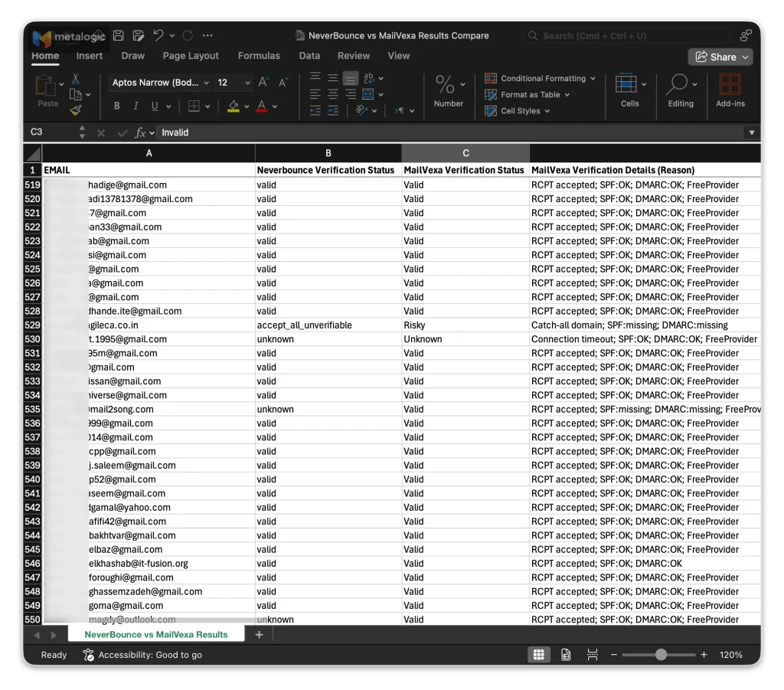The height and width of the screenshot is (690, 784).
Task: Align text to middle vertically
Action: [x=333, y=78]
